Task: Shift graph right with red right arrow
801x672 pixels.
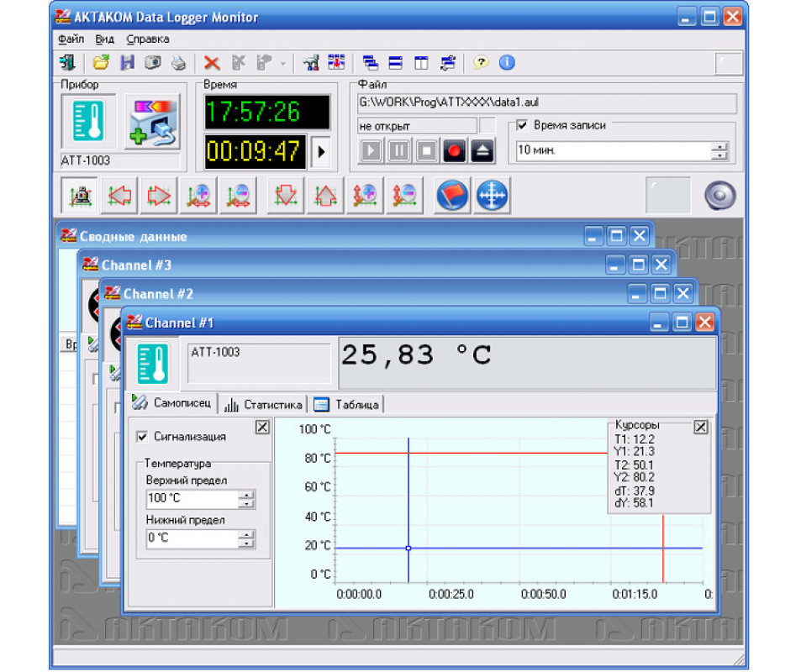Action: tap(159, 195)
